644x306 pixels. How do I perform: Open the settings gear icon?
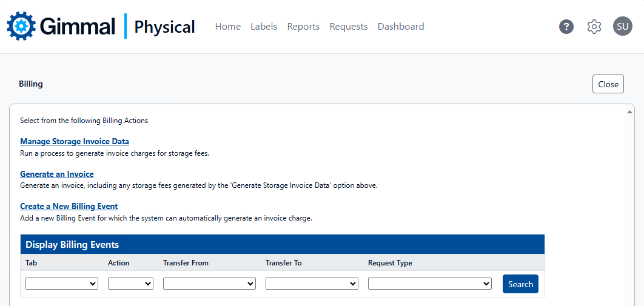point(594,27)
